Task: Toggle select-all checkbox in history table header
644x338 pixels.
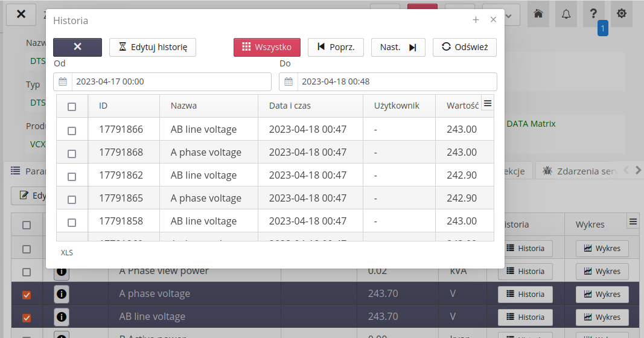Action: pos(72,107)
